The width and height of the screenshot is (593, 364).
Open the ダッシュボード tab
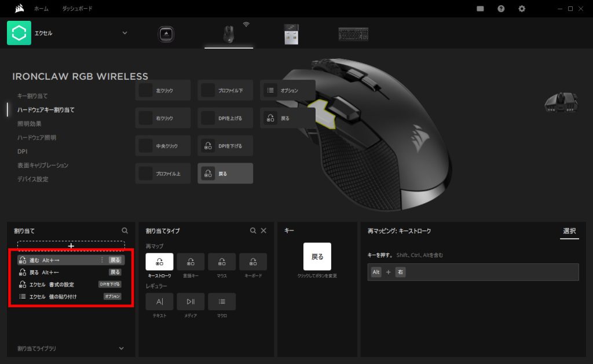pos(77,8)
